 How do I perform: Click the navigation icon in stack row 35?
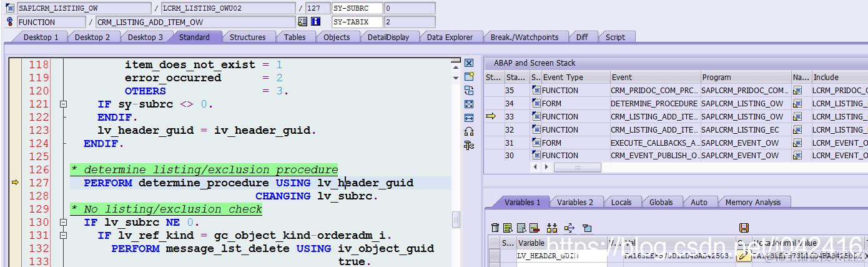[797, 90]
